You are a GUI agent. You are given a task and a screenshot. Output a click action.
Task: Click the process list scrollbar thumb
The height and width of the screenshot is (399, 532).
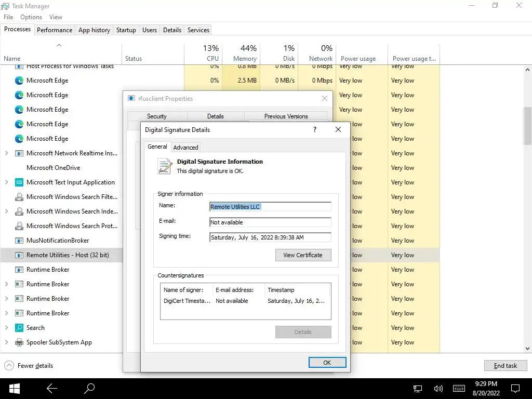(x=527, y=126)
